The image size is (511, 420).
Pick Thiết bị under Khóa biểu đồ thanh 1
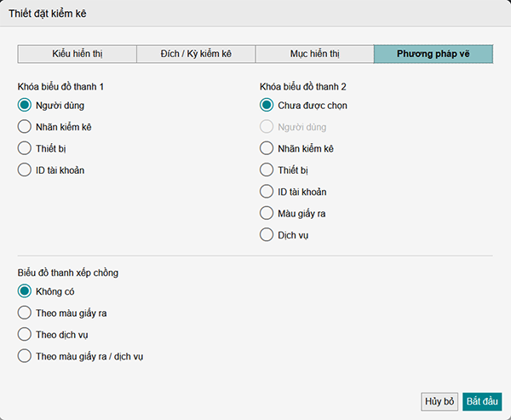click(25, 148)
